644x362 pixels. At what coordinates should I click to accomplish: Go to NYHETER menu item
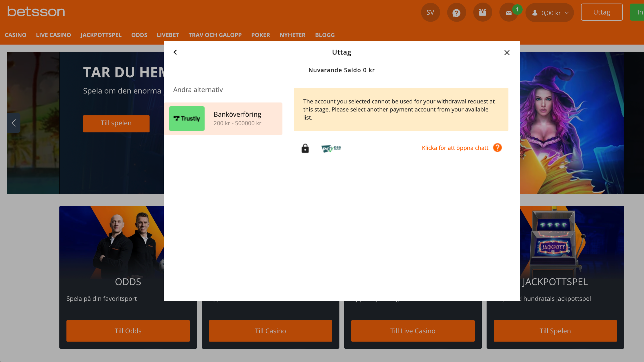pos(292,35)
